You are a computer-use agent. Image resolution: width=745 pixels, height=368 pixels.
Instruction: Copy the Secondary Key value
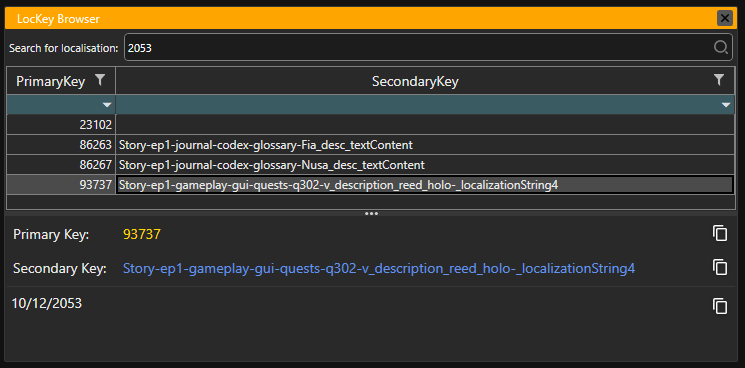720,267
